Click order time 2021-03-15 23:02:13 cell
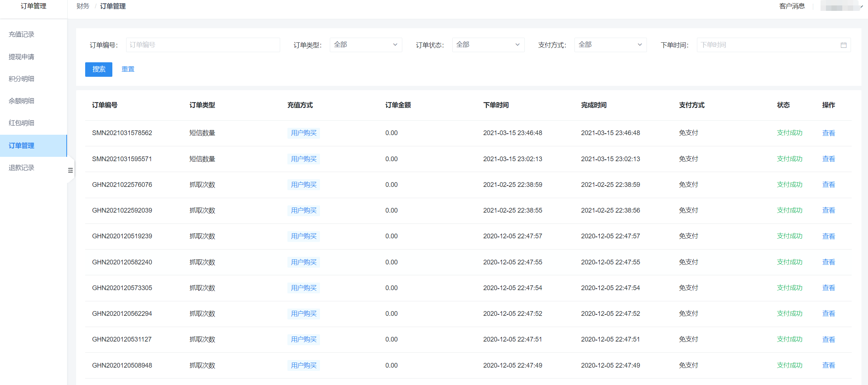 [512, 159]
